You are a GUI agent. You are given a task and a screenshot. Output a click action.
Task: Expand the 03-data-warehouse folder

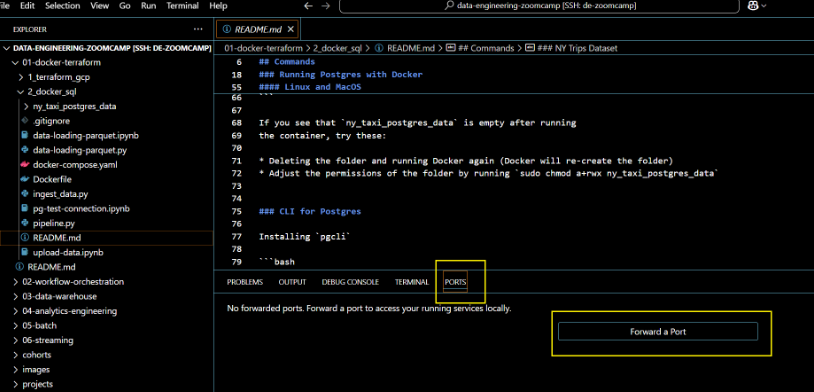coord(15,296)
